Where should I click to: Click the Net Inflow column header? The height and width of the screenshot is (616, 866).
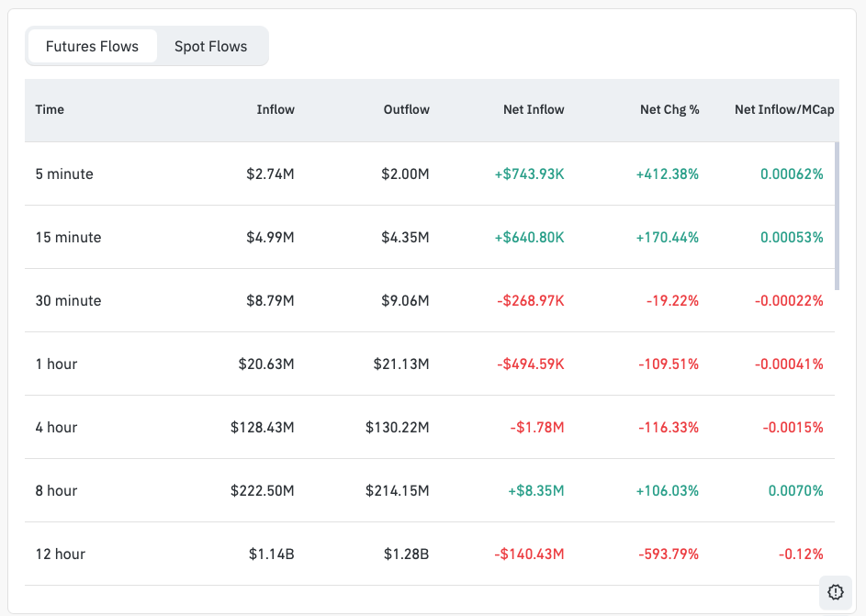click(534, 109)
